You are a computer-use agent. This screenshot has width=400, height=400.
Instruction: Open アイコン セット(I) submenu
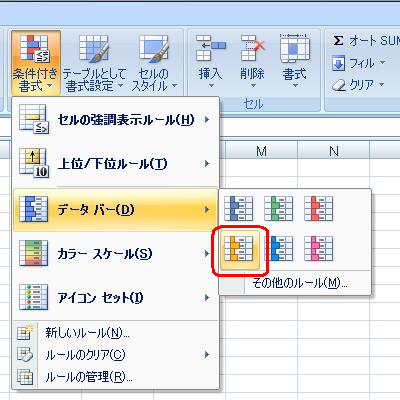point(116,298)
